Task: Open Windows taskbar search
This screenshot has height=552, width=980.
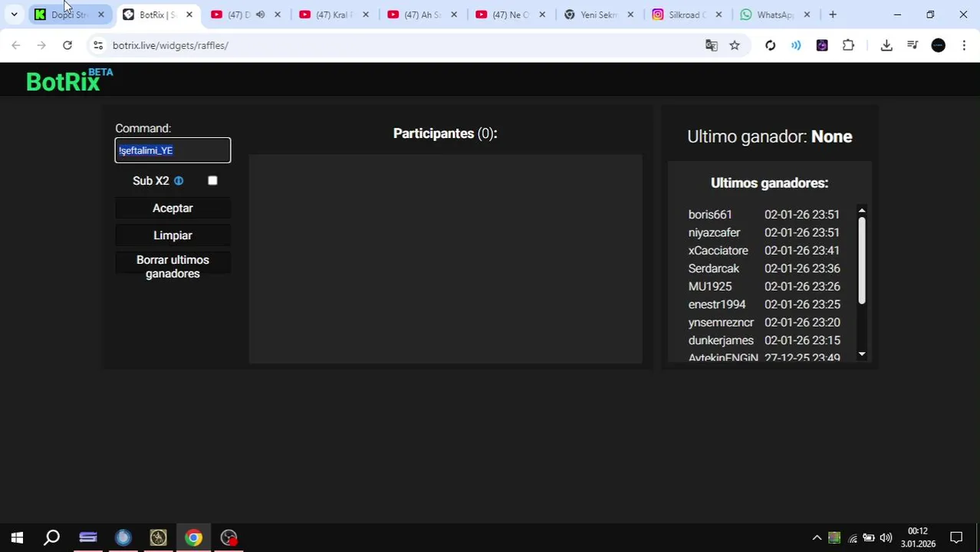Action: [x=52, y=537]
